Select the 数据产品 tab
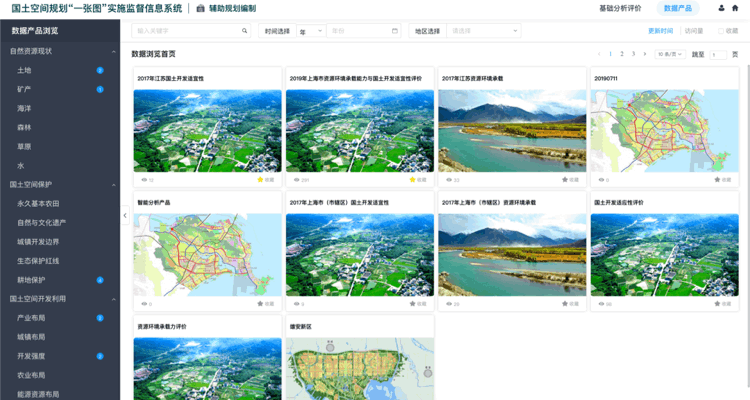This screenshot has height=400, width=750. pyautogui.click(x=678, y=8)
